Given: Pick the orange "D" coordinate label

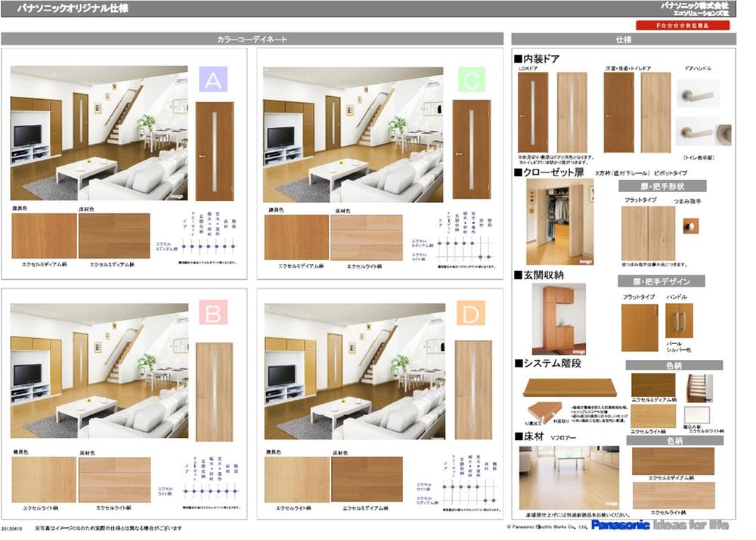Looking at the screenshot, I should point(469,314).
